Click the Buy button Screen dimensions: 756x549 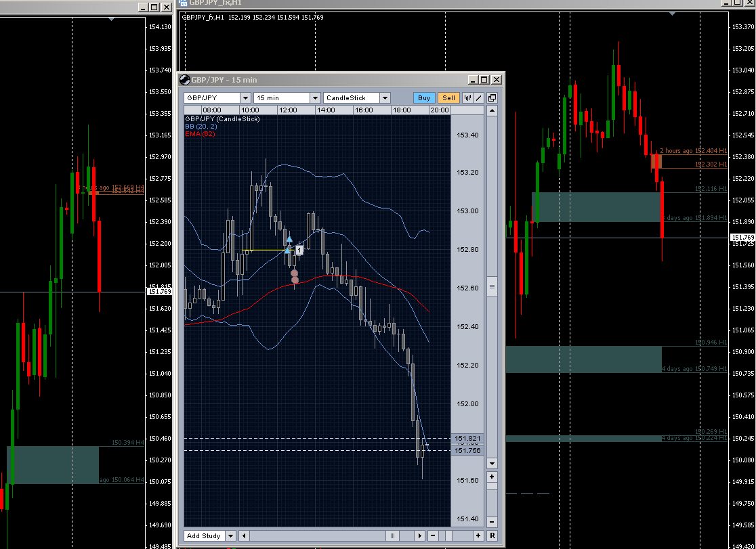(x=423, y=98)
